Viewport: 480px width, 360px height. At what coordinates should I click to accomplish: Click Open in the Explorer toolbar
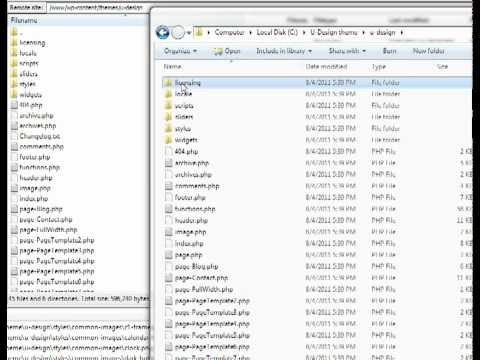(x=227, y=51)
